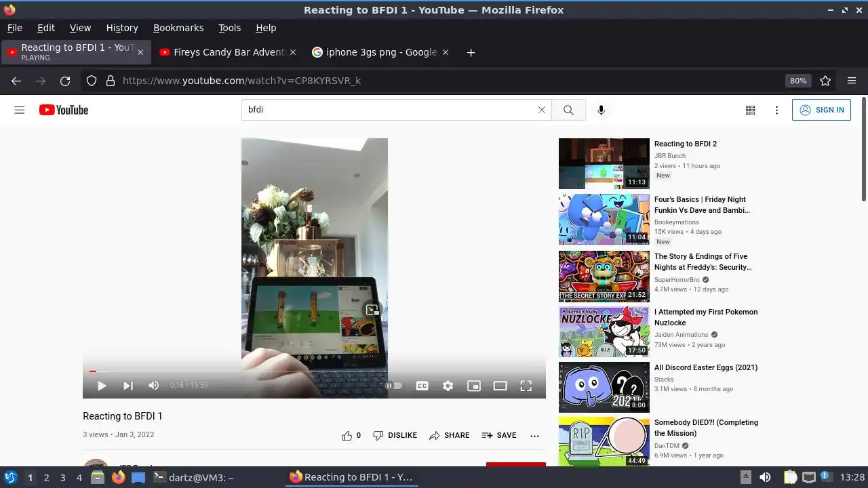Open tracking protection shield icon
The height and width of the screenshot is (488, 868).
coord(92,81)
